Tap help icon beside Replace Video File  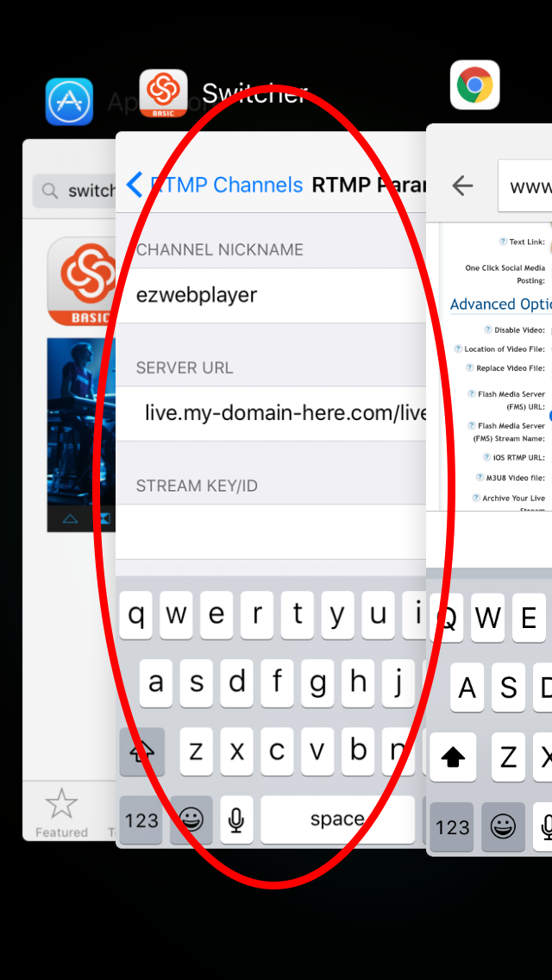(469, 368)
